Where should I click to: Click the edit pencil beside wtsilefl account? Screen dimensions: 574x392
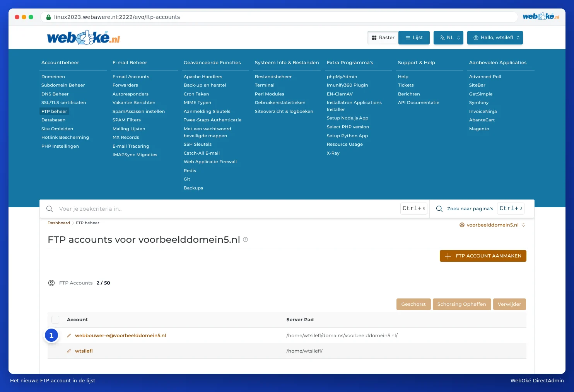tap(69, 351)
